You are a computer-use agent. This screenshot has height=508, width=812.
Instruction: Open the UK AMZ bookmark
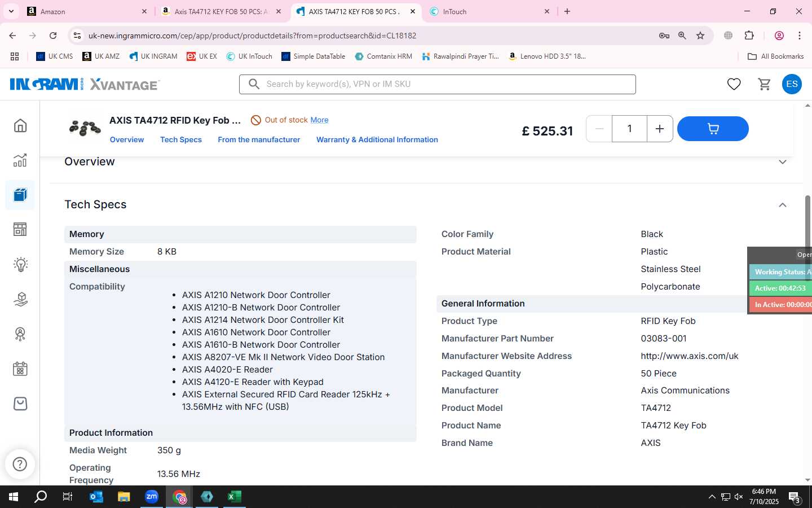[x=101, y=56]
